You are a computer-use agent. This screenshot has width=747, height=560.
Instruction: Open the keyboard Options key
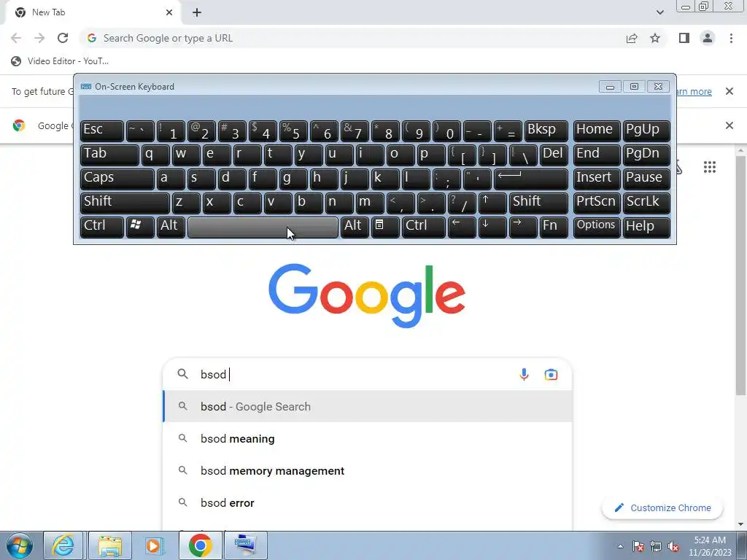(597, 227)
